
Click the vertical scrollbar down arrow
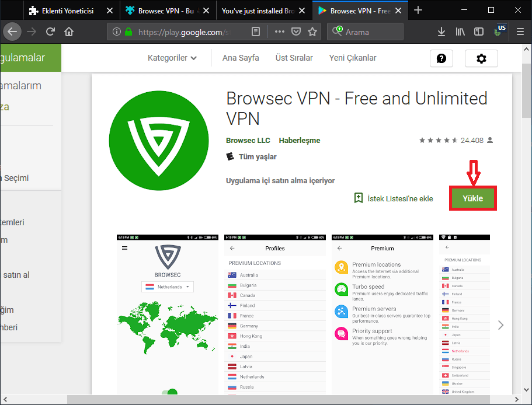pos(527,390)
